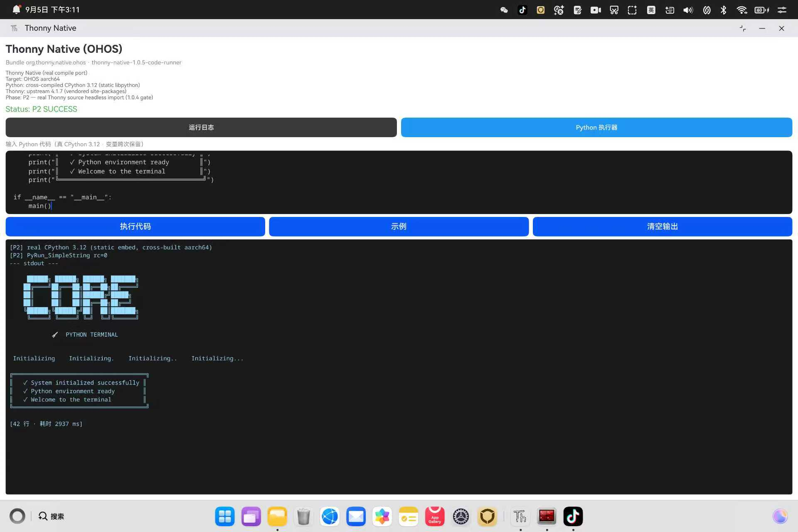Open WeChat from the status bar

[x=504, y=10]
